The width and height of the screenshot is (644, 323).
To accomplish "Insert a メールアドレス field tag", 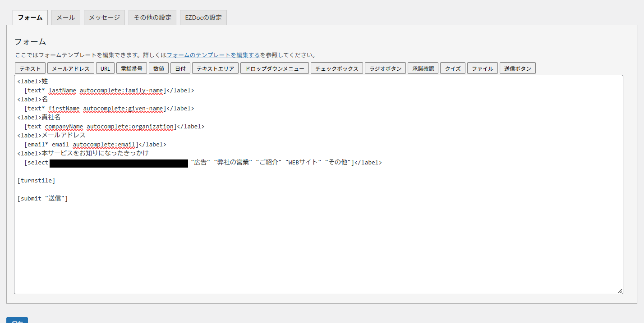I will click(x=71, y=68).
